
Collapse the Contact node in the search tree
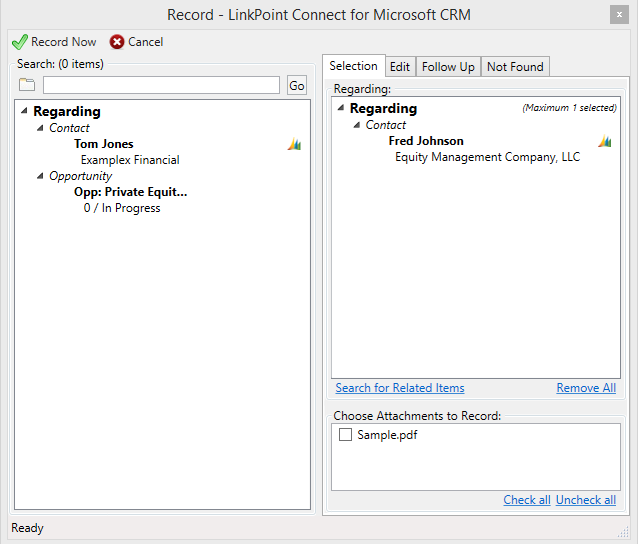pos(40,128)
